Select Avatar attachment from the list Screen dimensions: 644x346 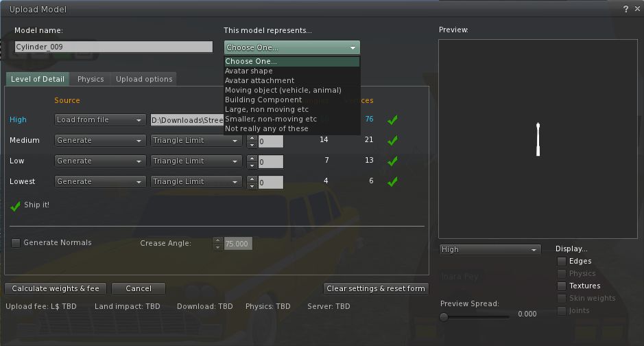(x=259, y=81)
